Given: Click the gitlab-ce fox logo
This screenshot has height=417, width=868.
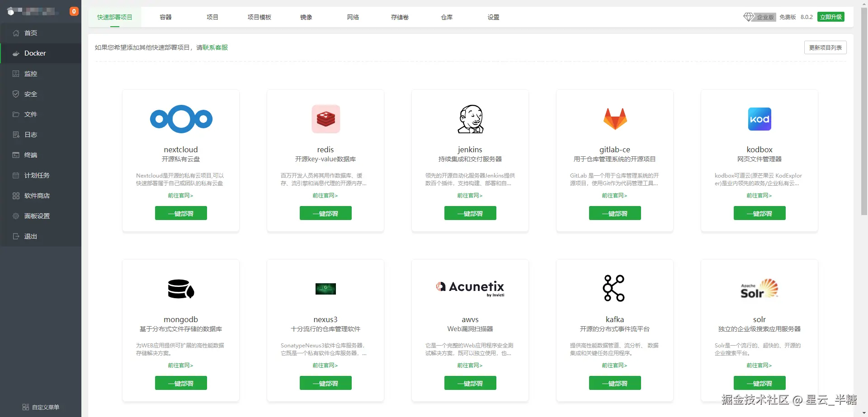Looking at the screenshot, I should point(615,119).
